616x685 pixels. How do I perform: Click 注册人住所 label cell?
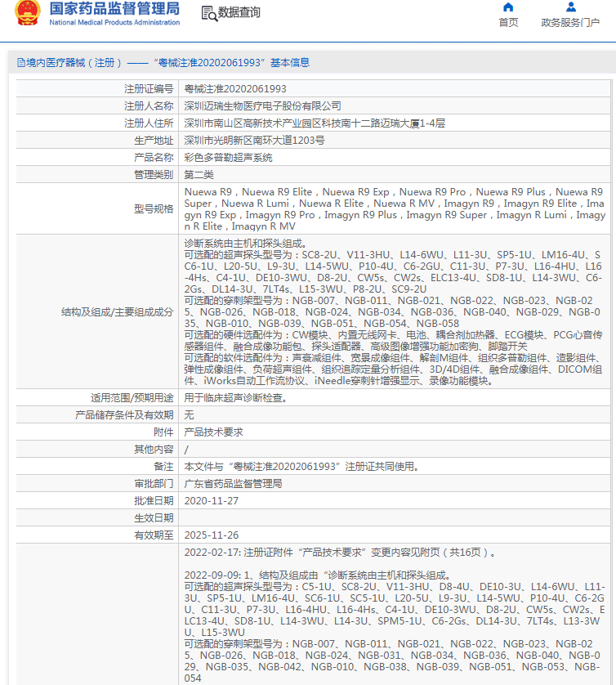97,123
